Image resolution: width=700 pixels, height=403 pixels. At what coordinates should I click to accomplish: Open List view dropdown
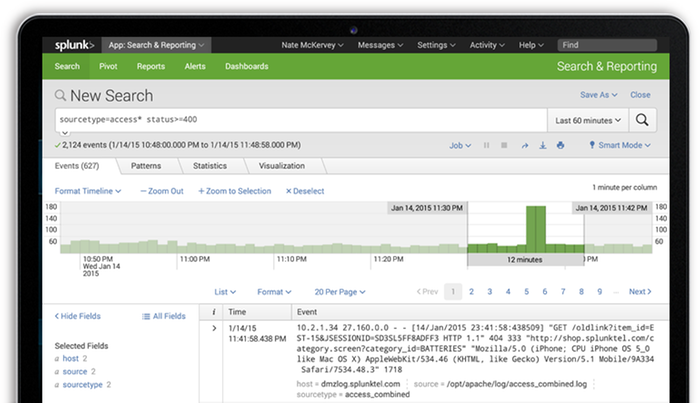225,292
